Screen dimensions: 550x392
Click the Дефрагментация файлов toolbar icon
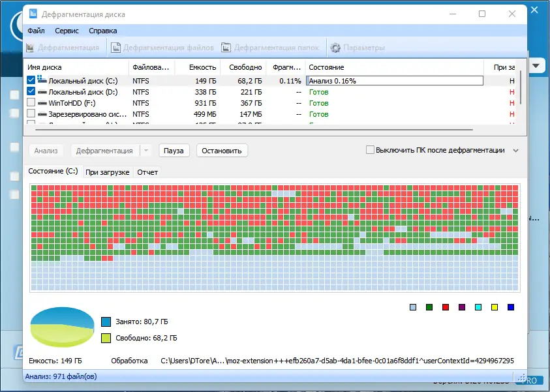pos(115,48)
